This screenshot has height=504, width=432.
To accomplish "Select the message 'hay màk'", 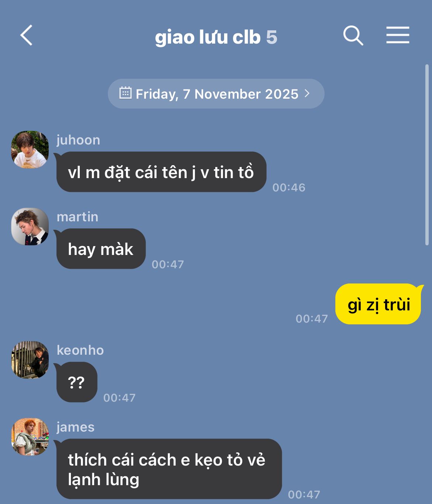I will click(x=101, y=249).
